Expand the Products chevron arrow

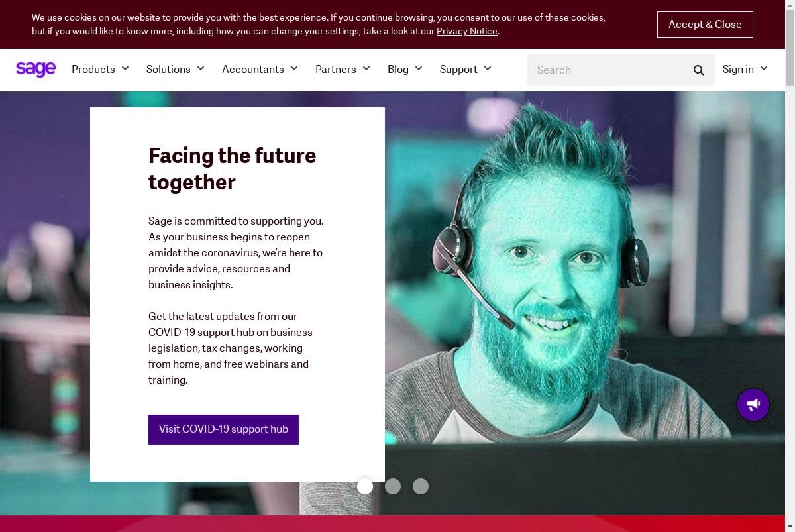pos(125,68)
